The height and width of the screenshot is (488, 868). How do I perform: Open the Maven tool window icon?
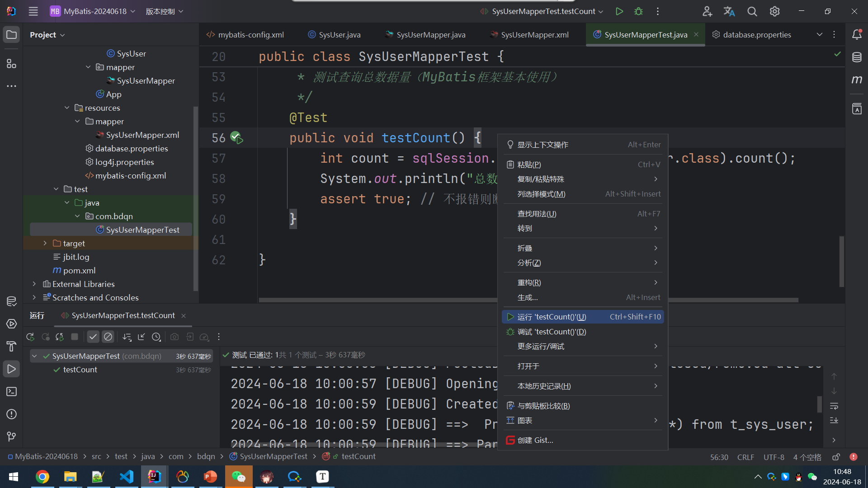tap(857, 80)
